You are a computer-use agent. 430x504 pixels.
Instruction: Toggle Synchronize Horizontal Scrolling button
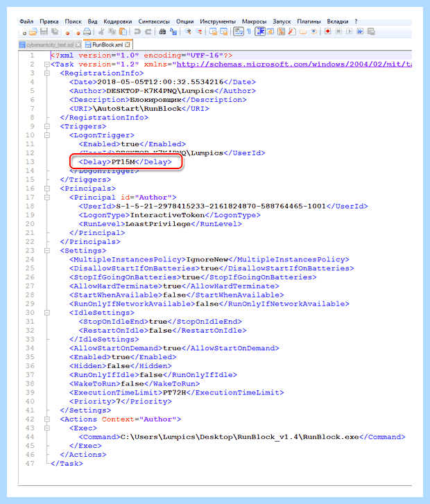[224, 31]
